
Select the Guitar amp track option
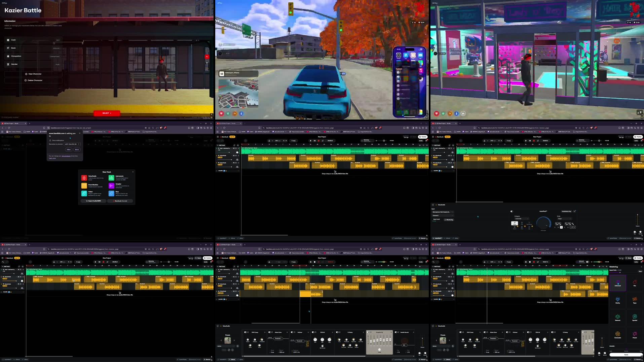[x=84, y=194]
